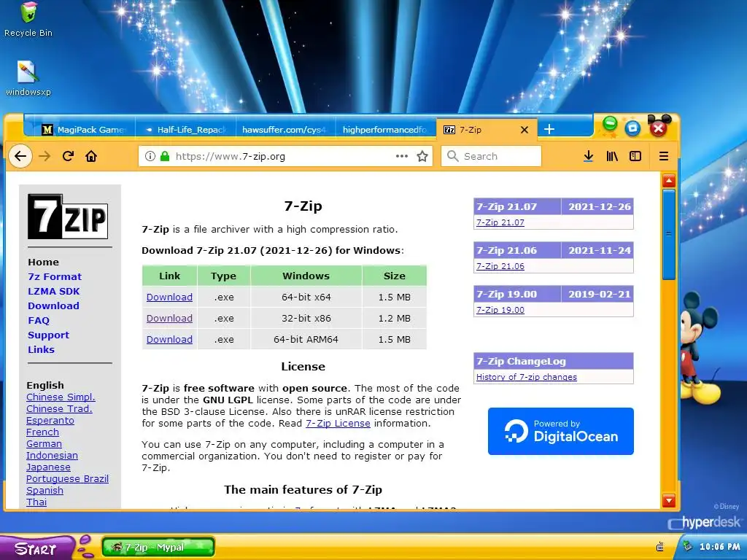Viewport: 747px width, 560px height.
Task: Open the 7-Zip 21.07 news link
Action: (500, 222)
